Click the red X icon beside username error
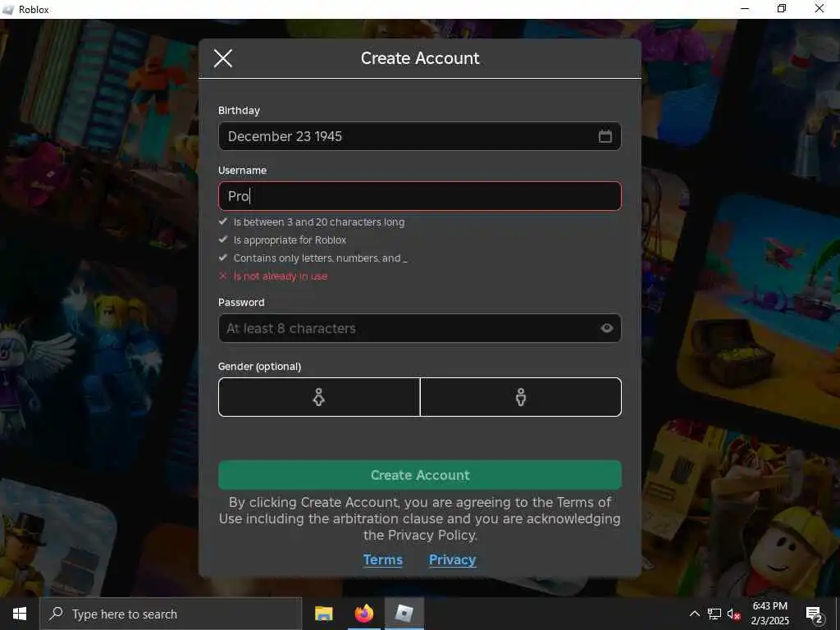840x630 pixels. pyautogui.click(x=223, y=276)
